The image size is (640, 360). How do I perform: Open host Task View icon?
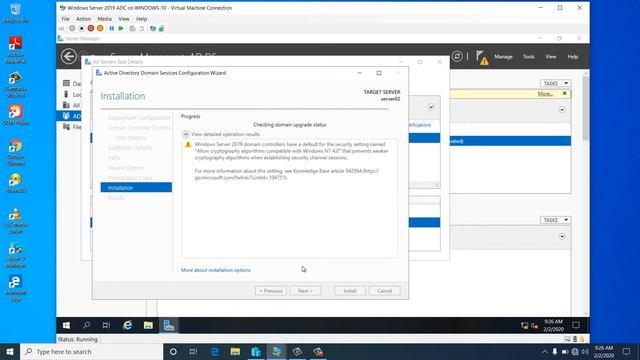193,351
